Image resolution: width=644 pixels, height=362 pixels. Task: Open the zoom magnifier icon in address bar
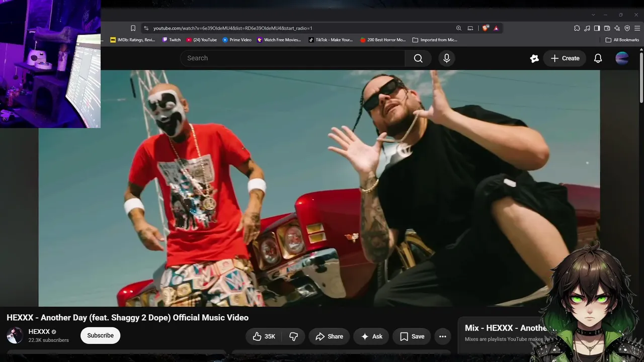click(458, 28)
